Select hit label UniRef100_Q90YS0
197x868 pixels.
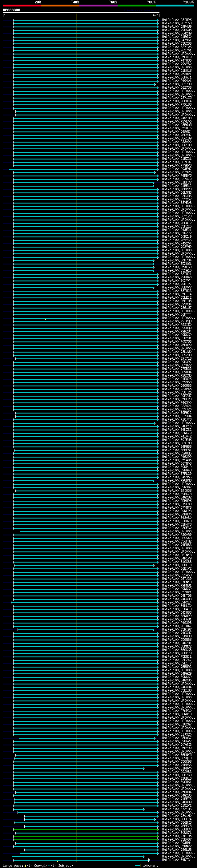pos(176,64)
